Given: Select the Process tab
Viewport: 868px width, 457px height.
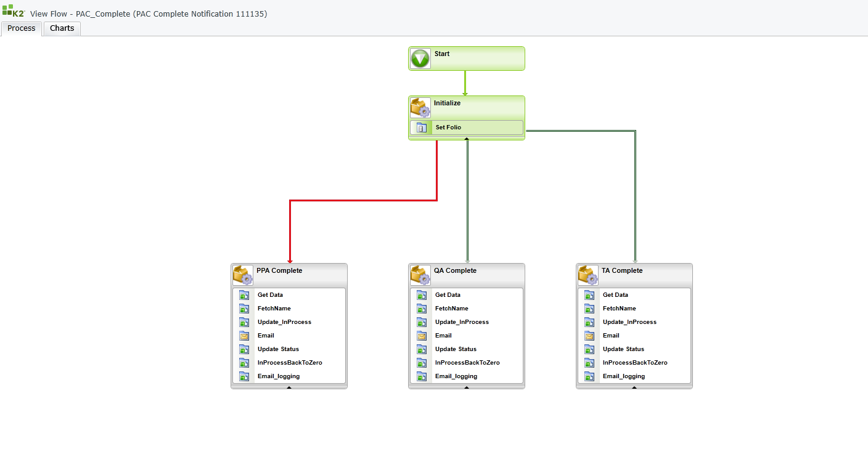Looking at the screenshot, I should [22, 28].
